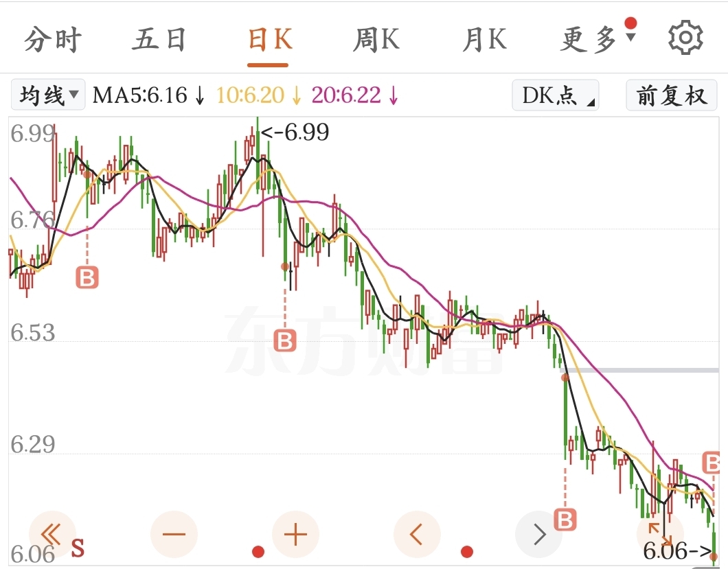Shift chart right with right chevron
Image resolution: width=728 pixels, height=569 pixels.
[x=539, y=534]
